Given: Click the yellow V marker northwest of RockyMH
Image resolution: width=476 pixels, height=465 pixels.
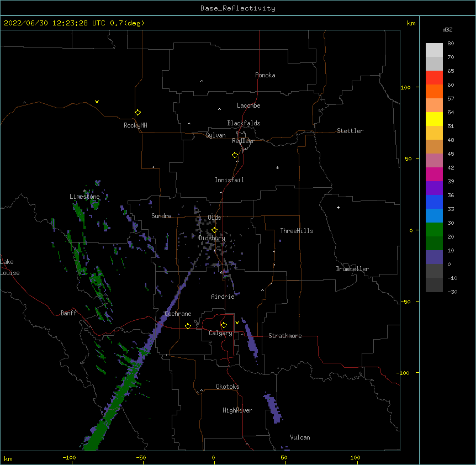Looking at the screenshot, I should tap(97, 102).
